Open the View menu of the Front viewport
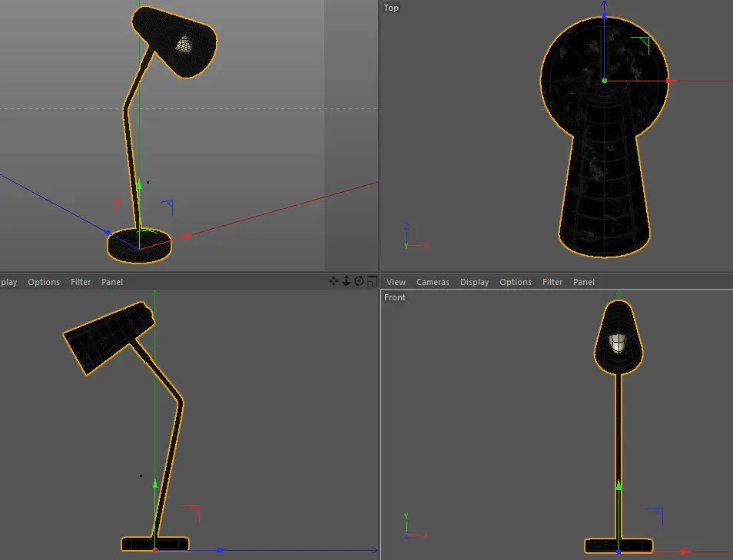Screen dimensions: 733x560 pyautogui.click(x=396, y=282)
